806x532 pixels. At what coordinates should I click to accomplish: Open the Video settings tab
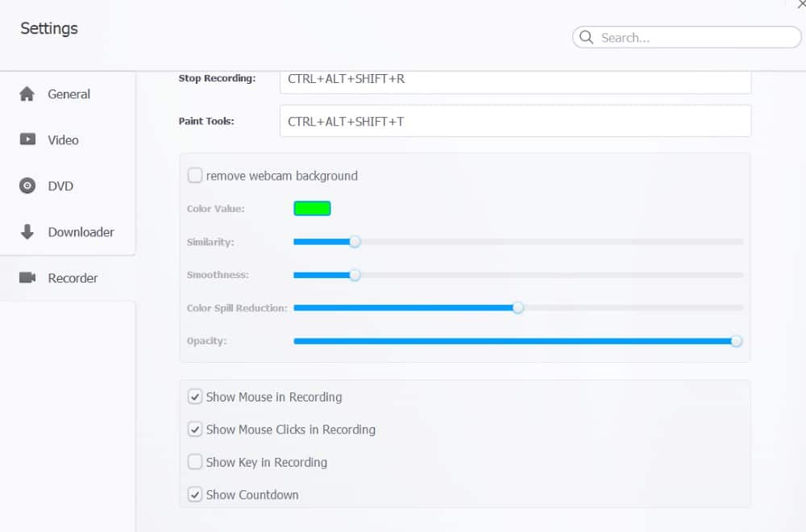coord(63,140)
